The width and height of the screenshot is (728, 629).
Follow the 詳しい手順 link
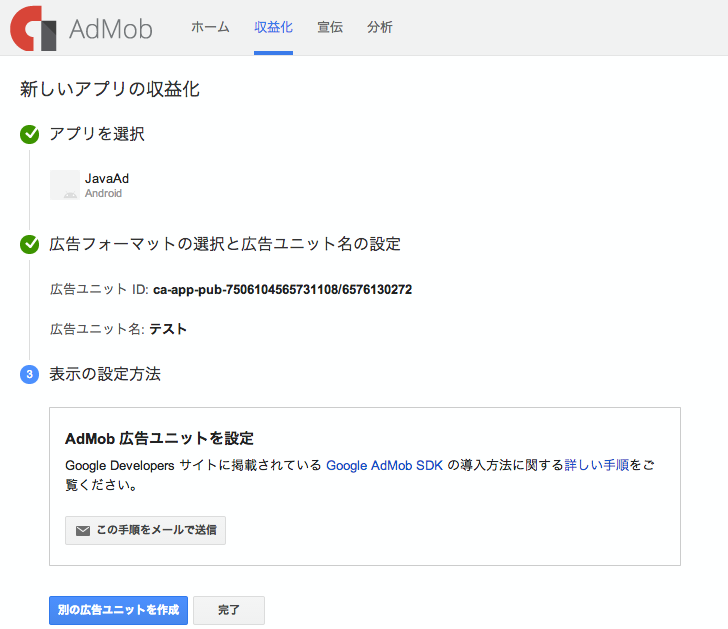coord(597,465)
